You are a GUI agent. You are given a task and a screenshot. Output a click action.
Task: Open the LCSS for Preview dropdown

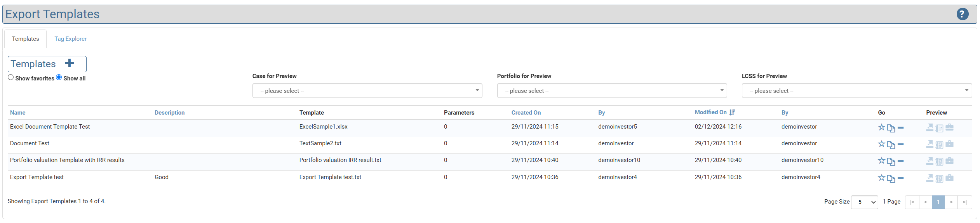[856, 91]
